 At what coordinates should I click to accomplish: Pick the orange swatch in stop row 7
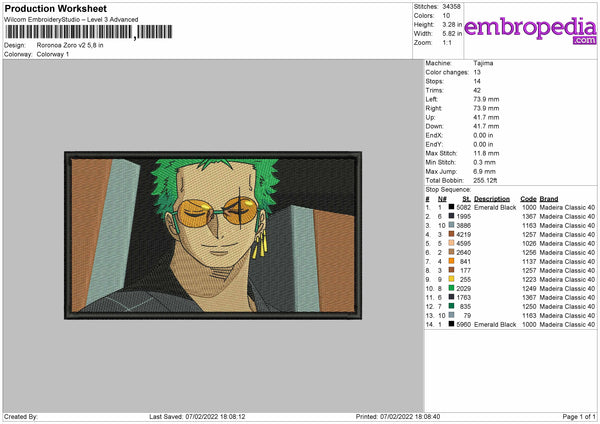click(452, 261)
